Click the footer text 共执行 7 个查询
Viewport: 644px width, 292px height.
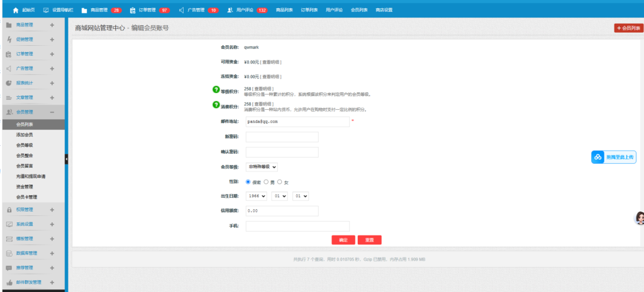[309, 259]
